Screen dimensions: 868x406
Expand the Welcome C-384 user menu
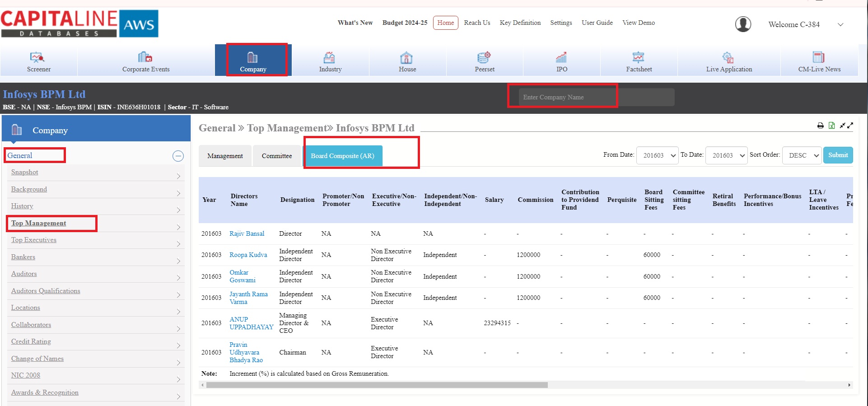coord(840,25)
